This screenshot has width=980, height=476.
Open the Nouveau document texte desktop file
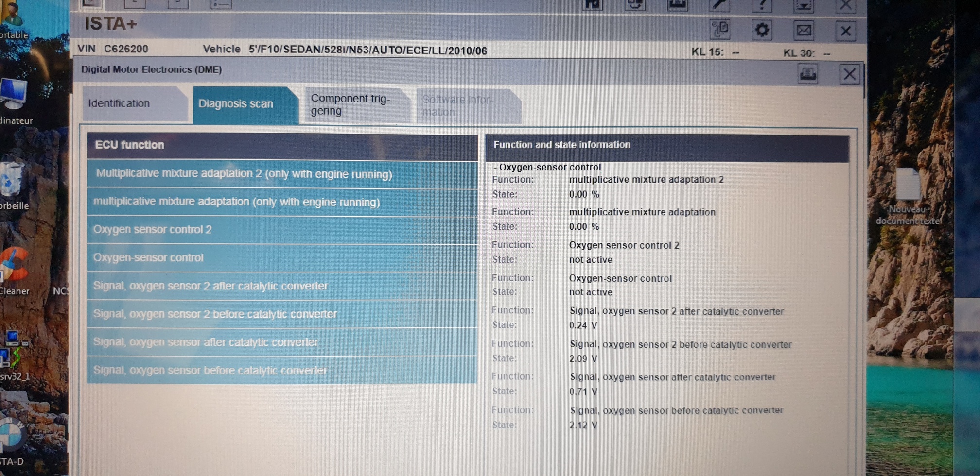(908, 197)
